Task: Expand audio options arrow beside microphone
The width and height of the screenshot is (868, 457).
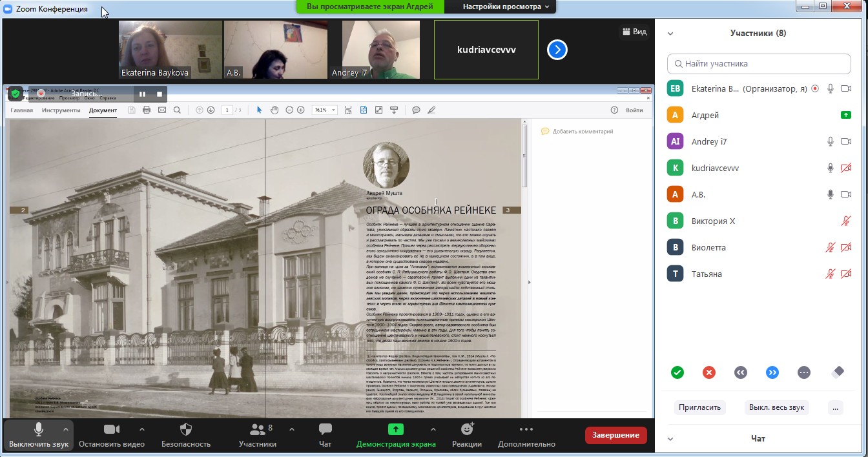Action: (x=65, y=429)
